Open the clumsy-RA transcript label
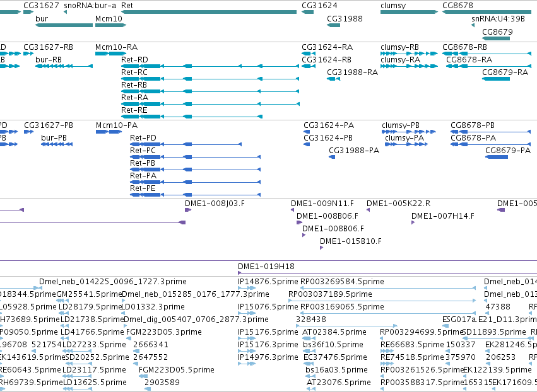537x392 pixels. (400, 59)
